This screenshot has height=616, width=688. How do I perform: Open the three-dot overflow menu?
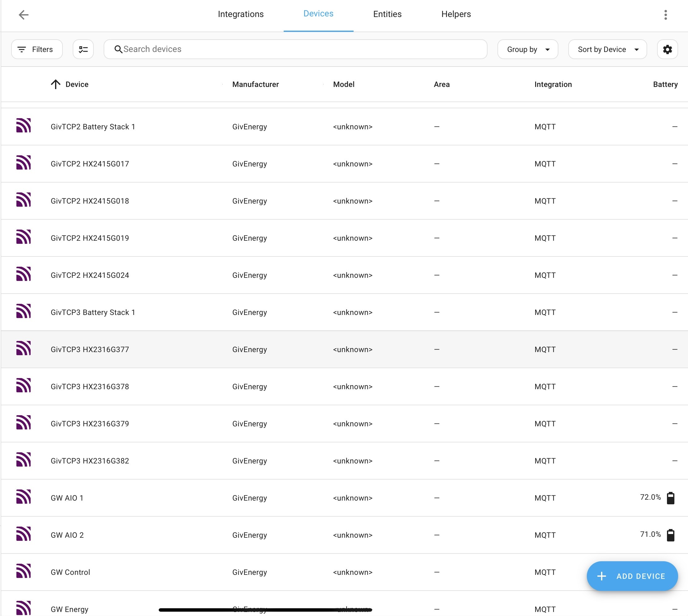[665, 15]
